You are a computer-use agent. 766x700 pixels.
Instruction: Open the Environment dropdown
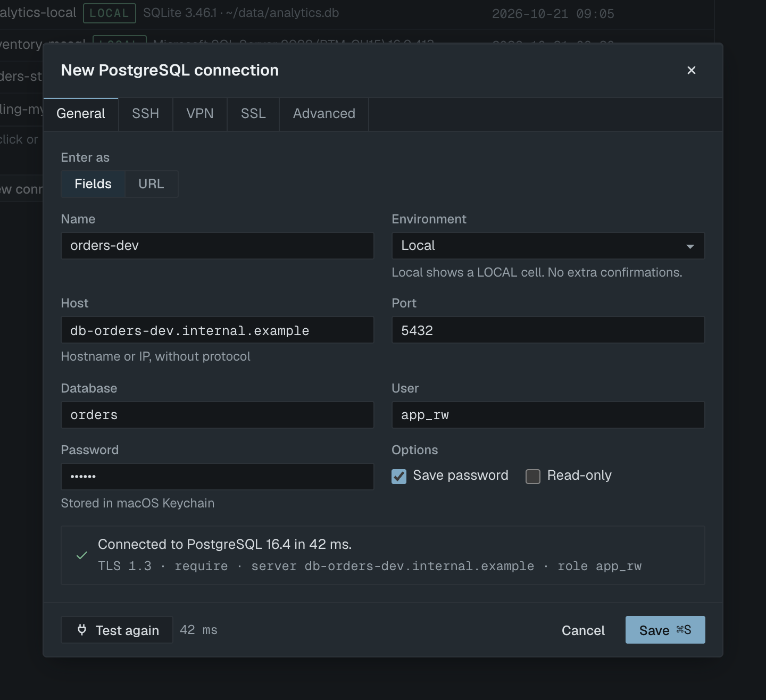pos(548,246)
